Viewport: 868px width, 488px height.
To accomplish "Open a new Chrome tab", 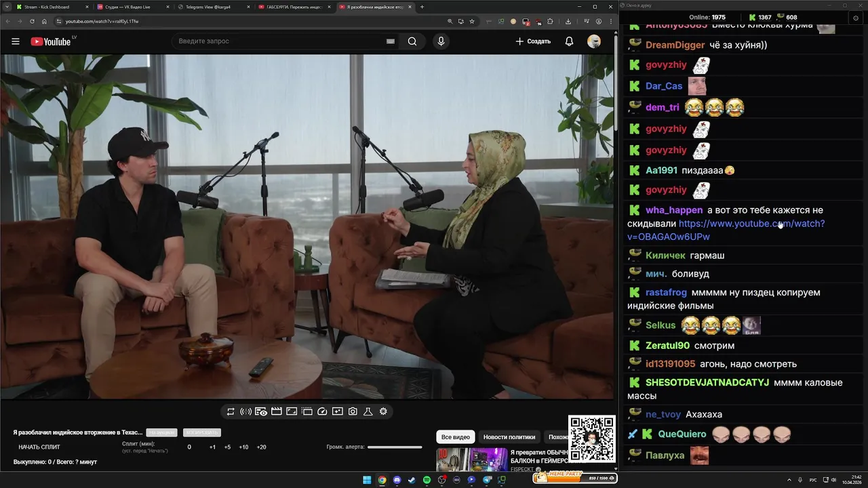I will [x=422, y=7].
